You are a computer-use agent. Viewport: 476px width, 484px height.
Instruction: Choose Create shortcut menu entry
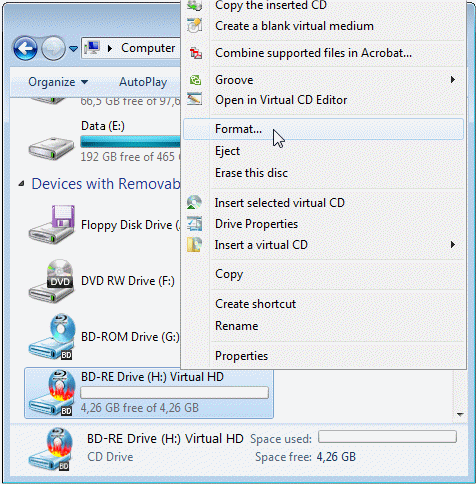(x=255, y=304)
